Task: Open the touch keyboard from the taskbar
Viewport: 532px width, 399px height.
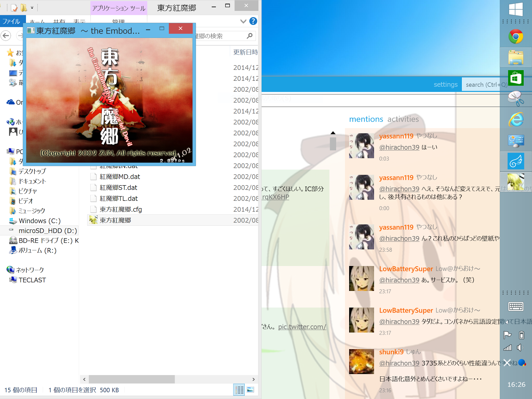Action: 516,306
